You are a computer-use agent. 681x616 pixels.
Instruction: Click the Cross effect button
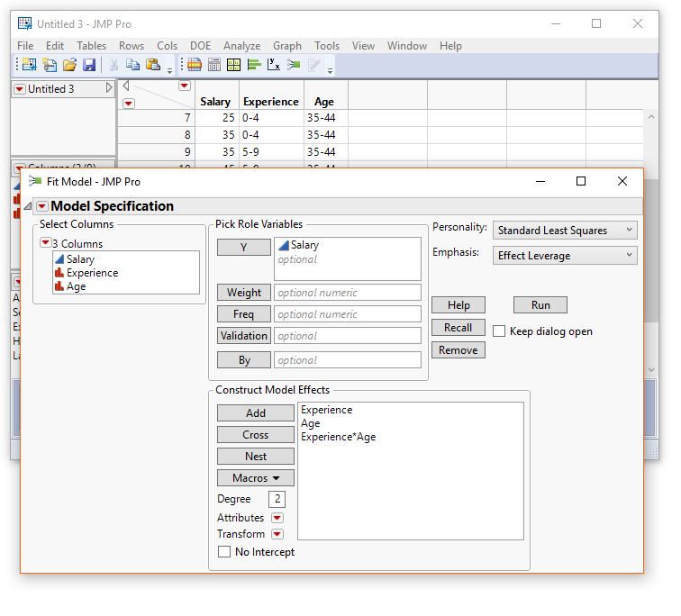click(256, 435)
